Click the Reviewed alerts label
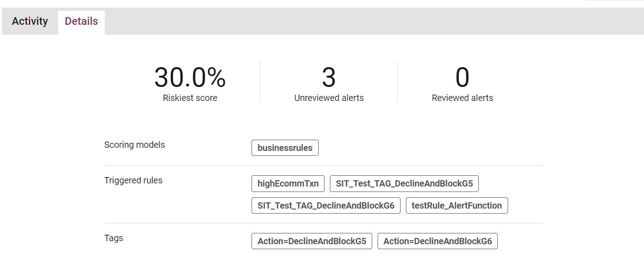Image resolution: width=644 pixels, height=269 pixels. tap(462, 98)
